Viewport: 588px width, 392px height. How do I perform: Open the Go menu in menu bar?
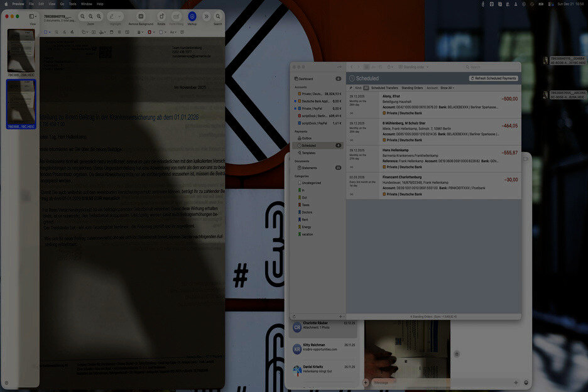pos(62,4)
